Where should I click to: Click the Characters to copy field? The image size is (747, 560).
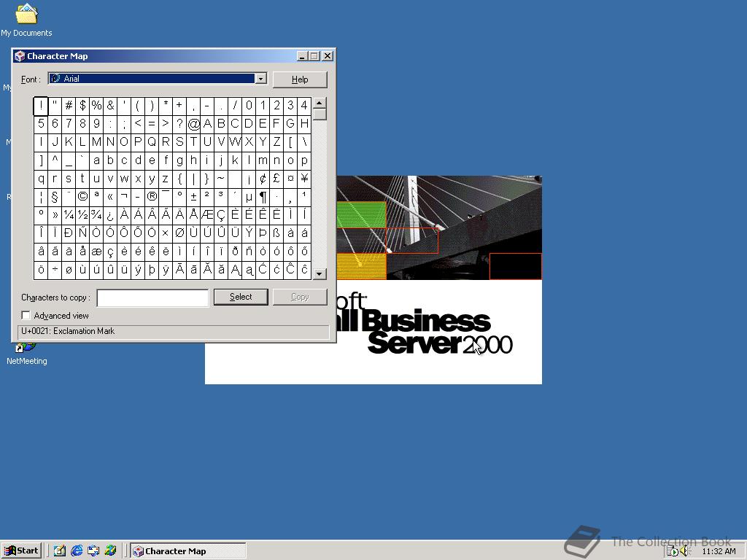(x=152, y=297)
